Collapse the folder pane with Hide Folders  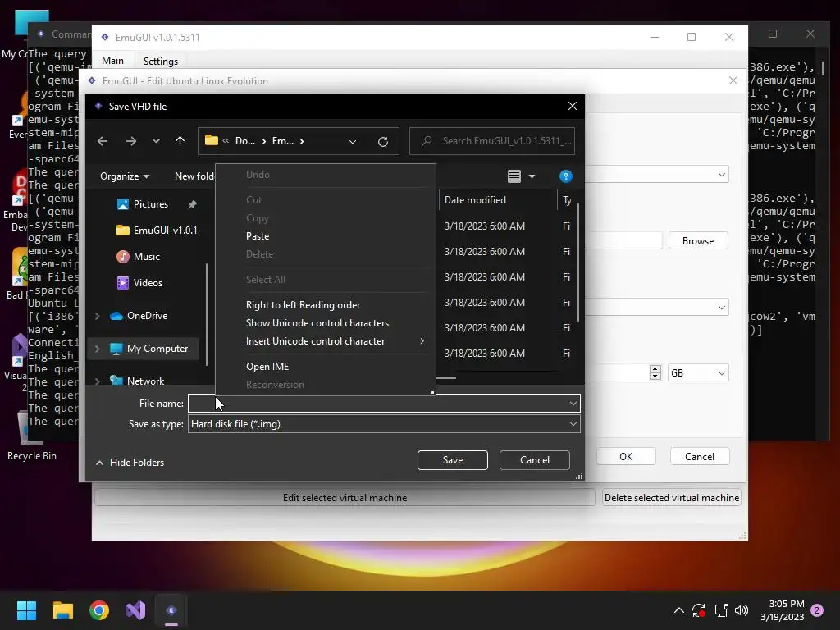tap(130, 463)
